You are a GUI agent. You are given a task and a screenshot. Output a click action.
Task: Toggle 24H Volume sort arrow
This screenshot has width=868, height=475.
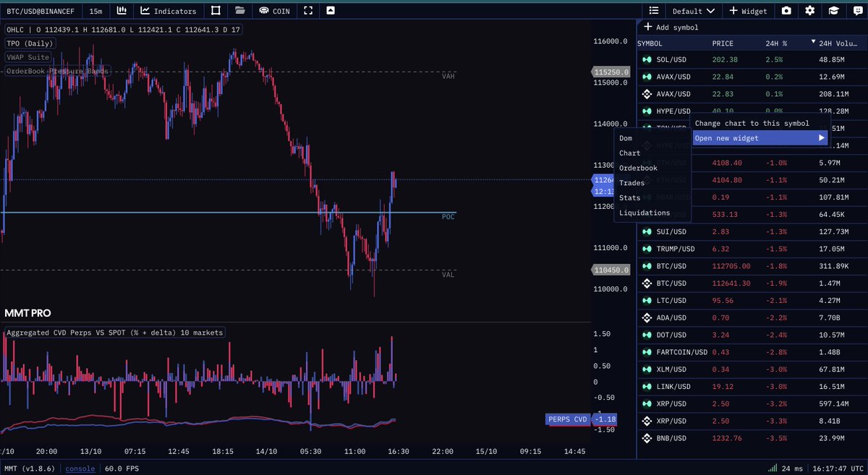coord(814,43)
